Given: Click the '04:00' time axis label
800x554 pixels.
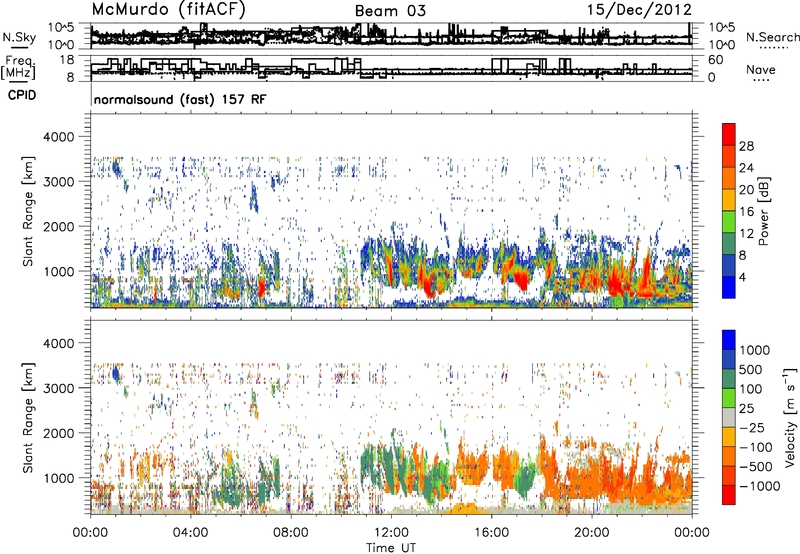Looking at the screenshot, I should click(190, 533).
